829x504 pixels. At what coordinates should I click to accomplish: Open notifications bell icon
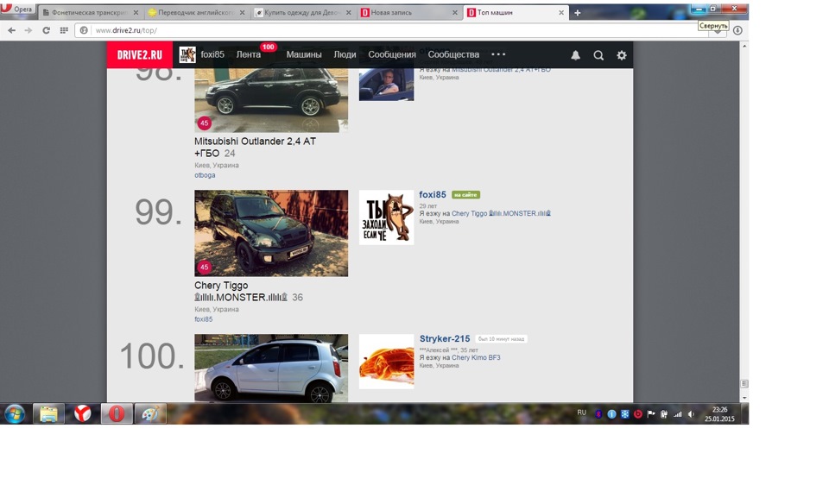576,55
